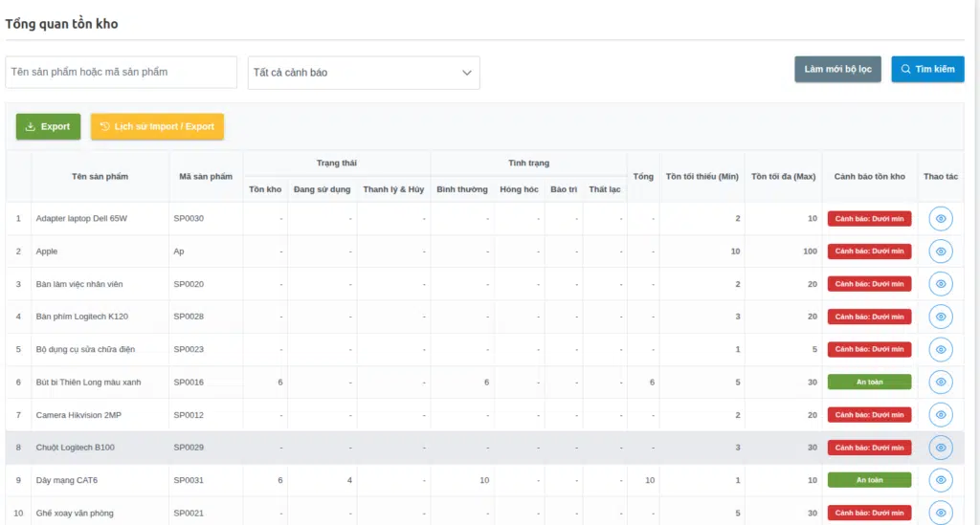This screenshot has height=525, width=980.
Task: Click the Mã sản phẩm column header
Action: pos(206,177)
